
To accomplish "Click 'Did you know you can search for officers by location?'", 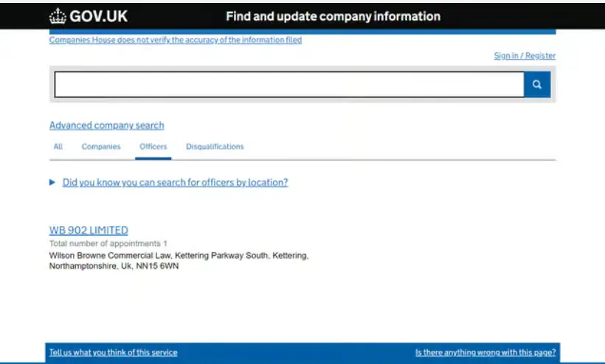I will (x=175, y=183).
